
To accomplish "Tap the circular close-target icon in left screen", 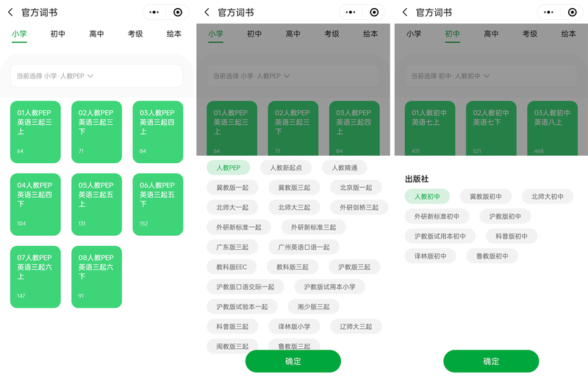I will [x=178, y=12].
